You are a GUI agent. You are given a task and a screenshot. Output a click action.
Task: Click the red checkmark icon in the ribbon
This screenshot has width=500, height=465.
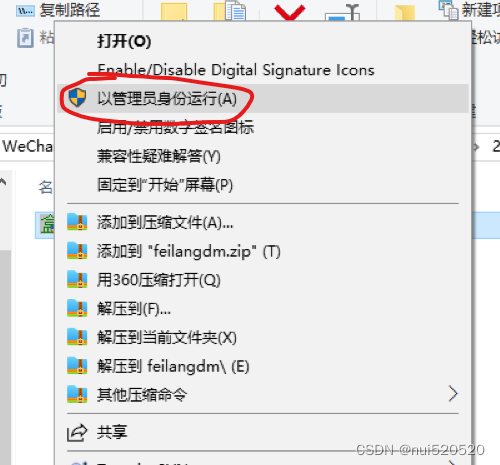tap(289, 13)
